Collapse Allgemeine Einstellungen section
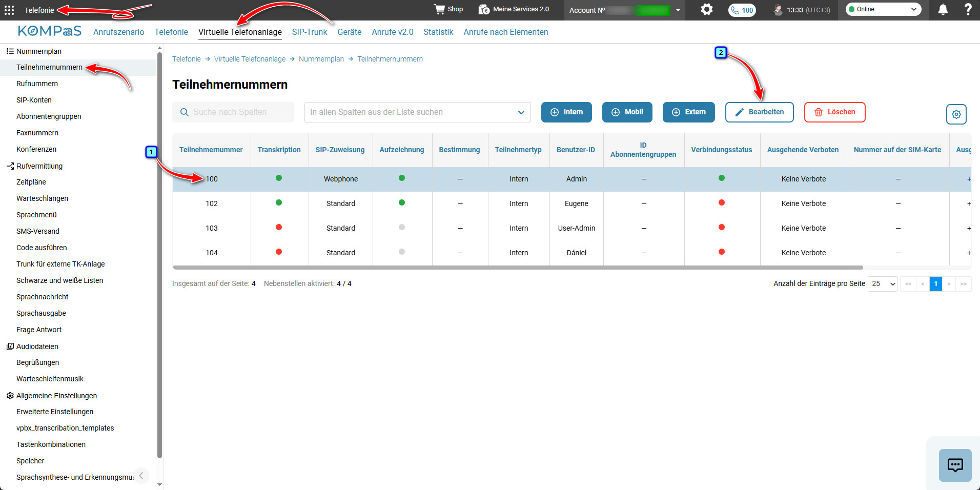Screen dimensions: 980x490 pyautogui.click(x=51, y=396)
